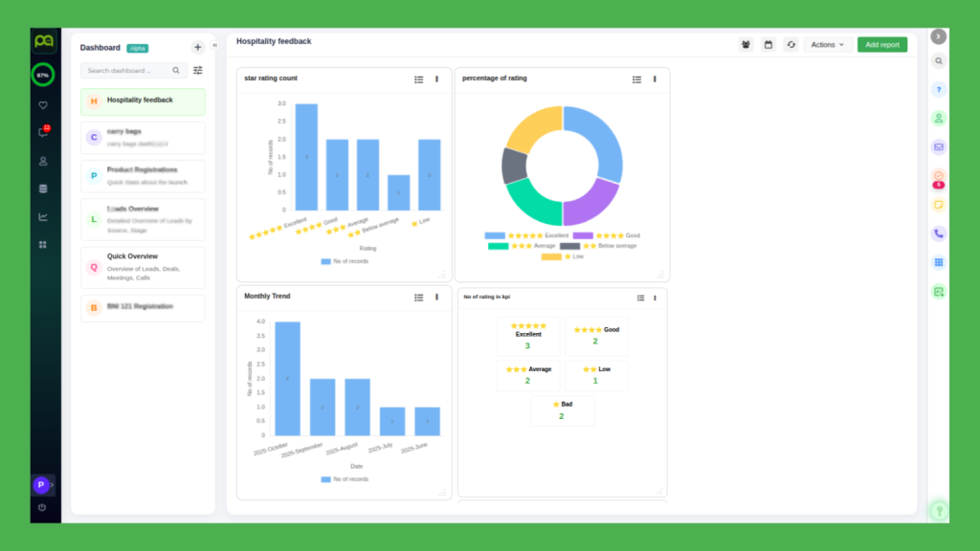Viewport: 980px width, 551px height.
Task: Open the calendar date filter icon
Action: (768, 45)
